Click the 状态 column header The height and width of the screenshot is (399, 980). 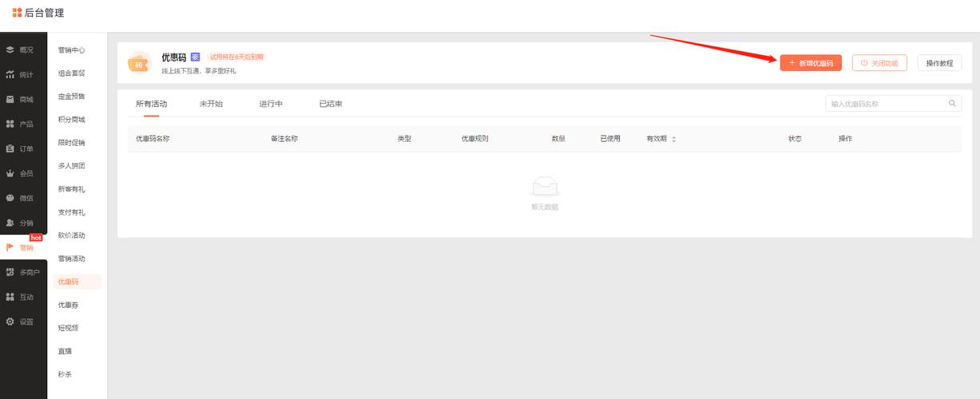coord(795,139)
